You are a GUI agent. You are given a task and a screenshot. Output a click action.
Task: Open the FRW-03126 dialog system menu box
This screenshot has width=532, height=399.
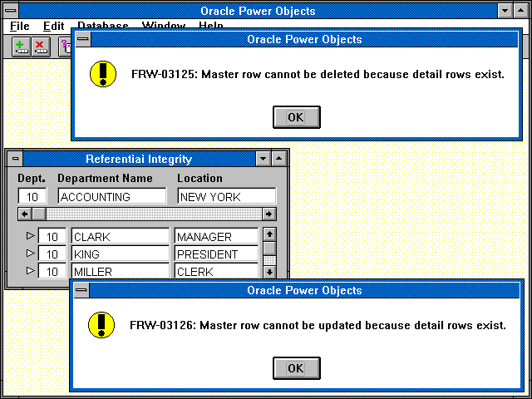81,290
